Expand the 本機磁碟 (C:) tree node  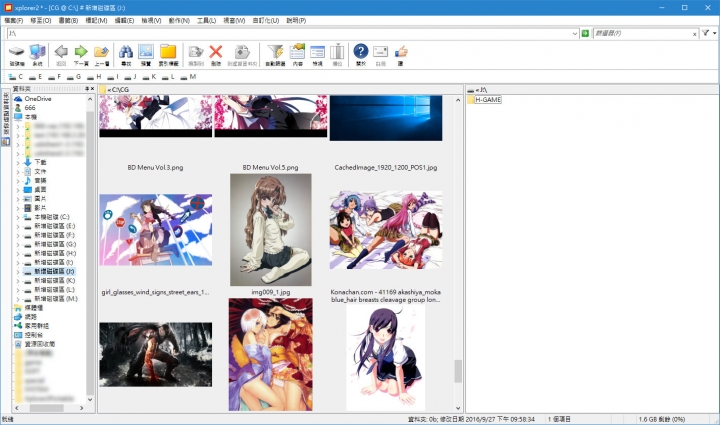pos(18,217)
